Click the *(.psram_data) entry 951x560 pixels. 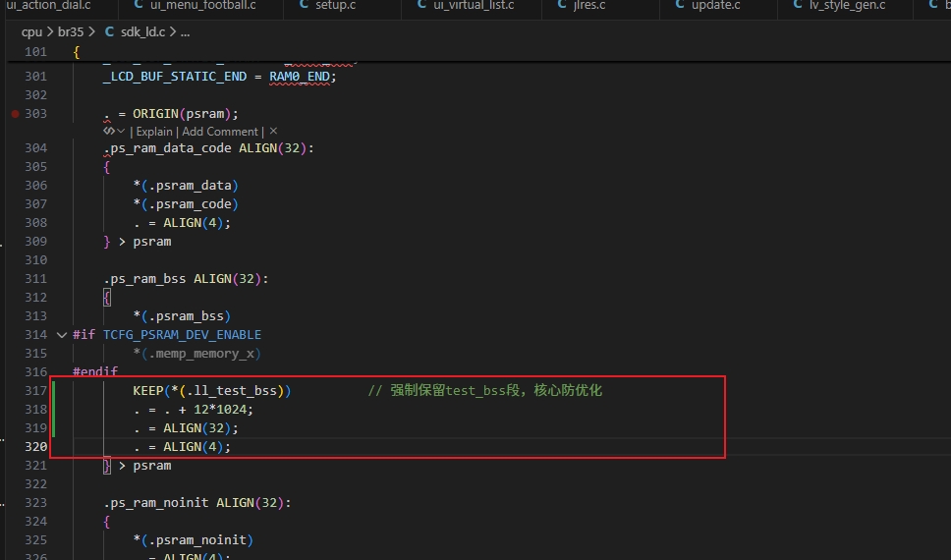186,185
